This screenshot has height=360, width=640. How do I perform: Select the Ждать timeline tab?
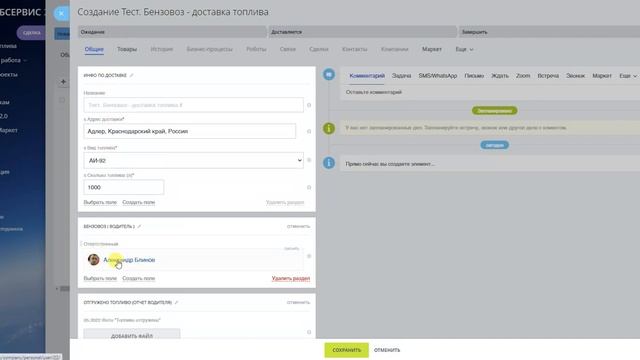tap(500, 76)
